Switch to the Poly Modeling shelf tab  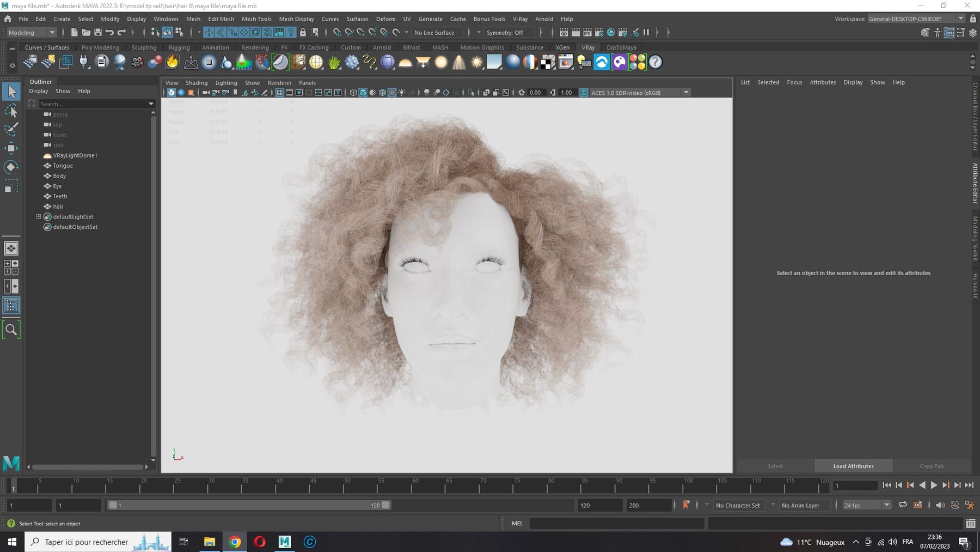[100, 47]
